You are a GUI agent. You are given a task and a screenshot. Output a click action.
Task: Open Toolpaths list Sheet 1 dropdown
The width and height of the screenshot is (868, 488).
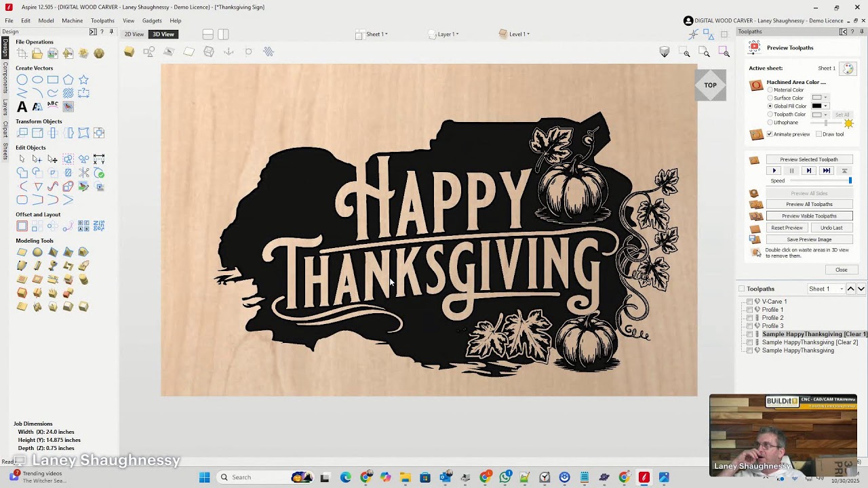coord(826,289)
